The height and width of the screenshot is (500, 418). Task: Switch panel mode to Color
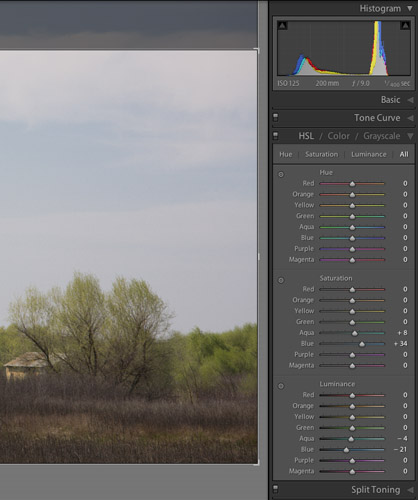coord(338,136)
